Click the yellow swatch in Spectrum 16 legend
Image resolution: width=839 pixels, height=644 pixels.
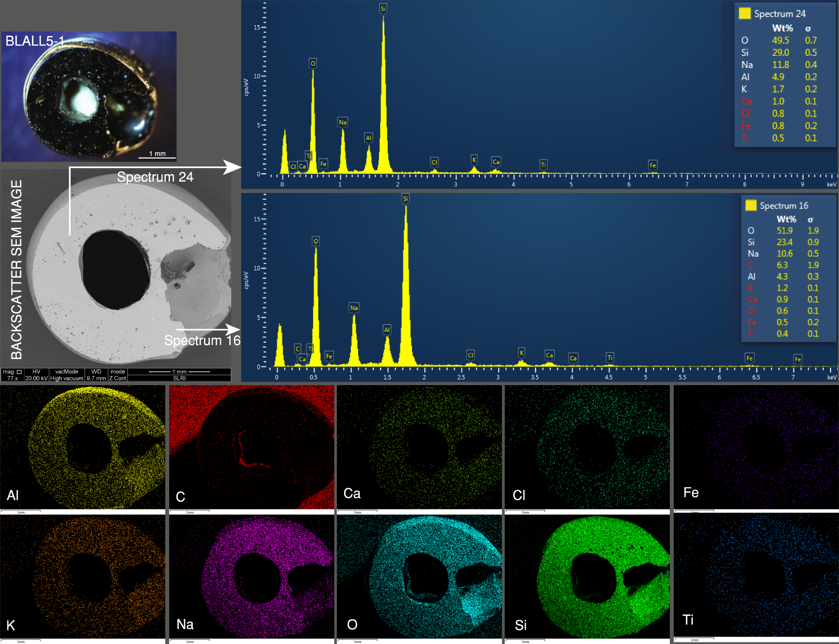pos(751,205)
